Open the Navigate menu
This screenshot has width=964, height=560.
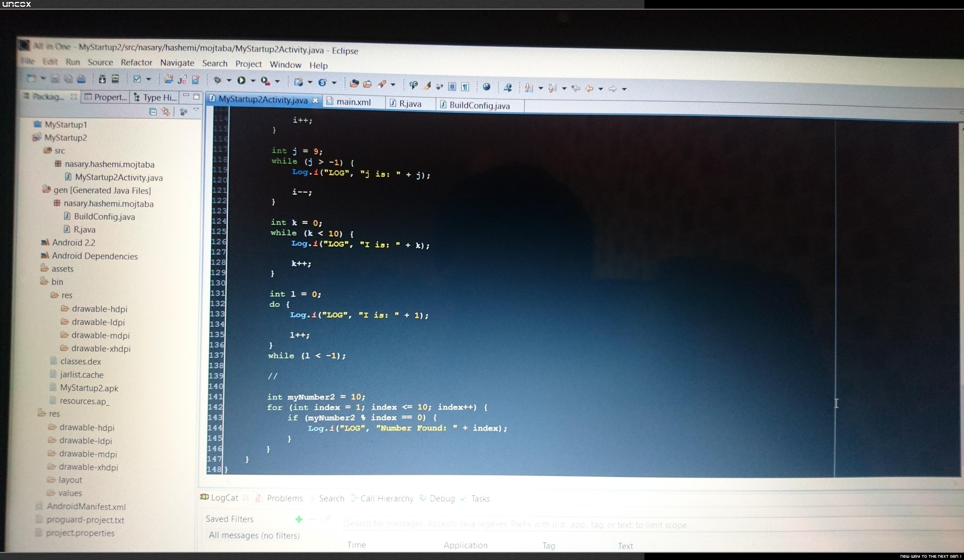(x=177, y=63)
